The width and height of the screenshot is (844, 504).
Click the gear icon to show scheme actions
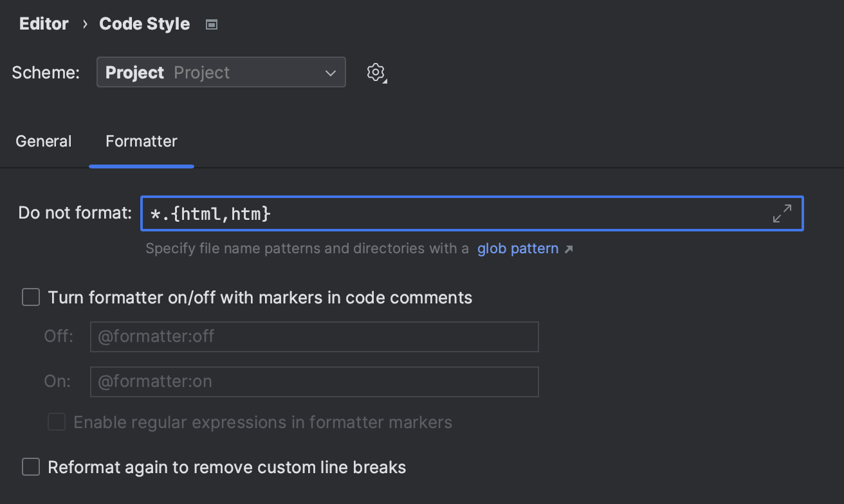point(376,72)
